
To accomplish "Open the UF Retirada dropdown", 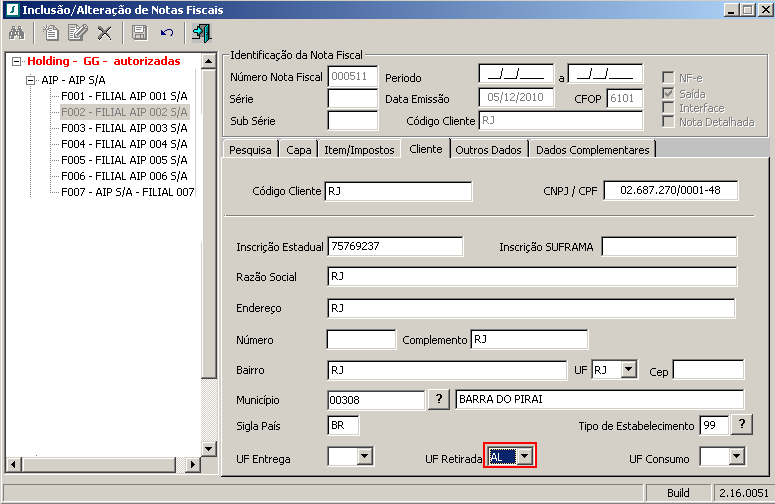I will (x=524, y=457).
